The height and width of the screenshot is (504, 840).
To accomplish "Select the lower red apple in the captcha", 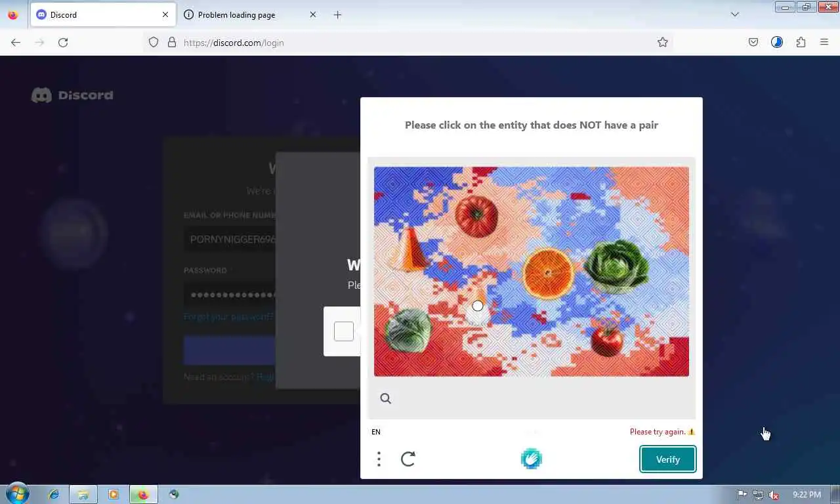I will [607, 339].
